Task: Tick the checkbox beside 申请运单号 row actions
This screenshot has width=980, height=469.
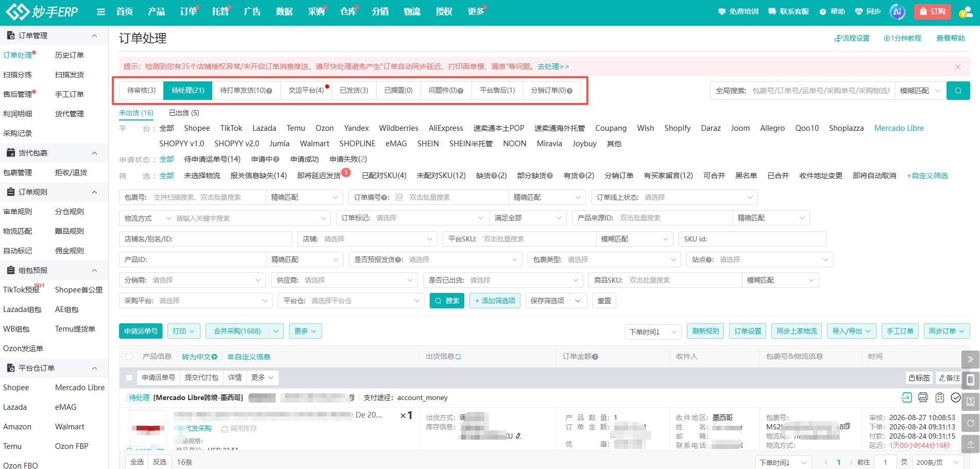Action: (x=129, y=378)
